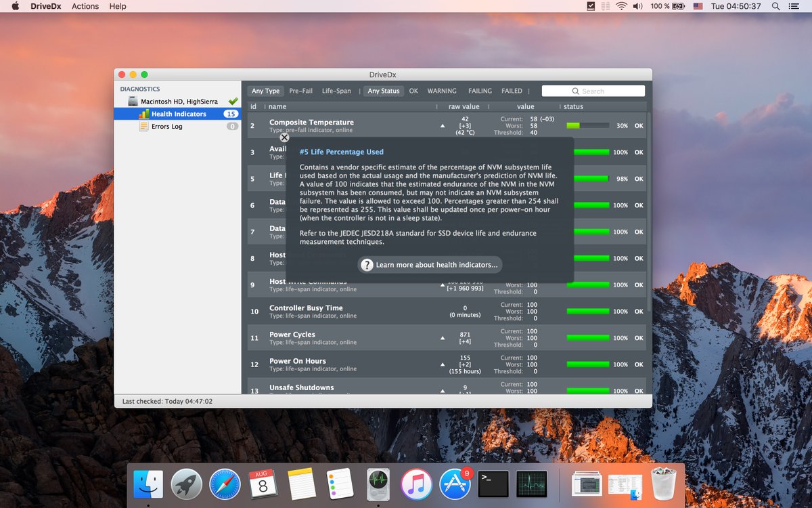The image size is (812, 508).
Task: Click the Controller Busy Time 100% bar
Action: pos(587,312)
